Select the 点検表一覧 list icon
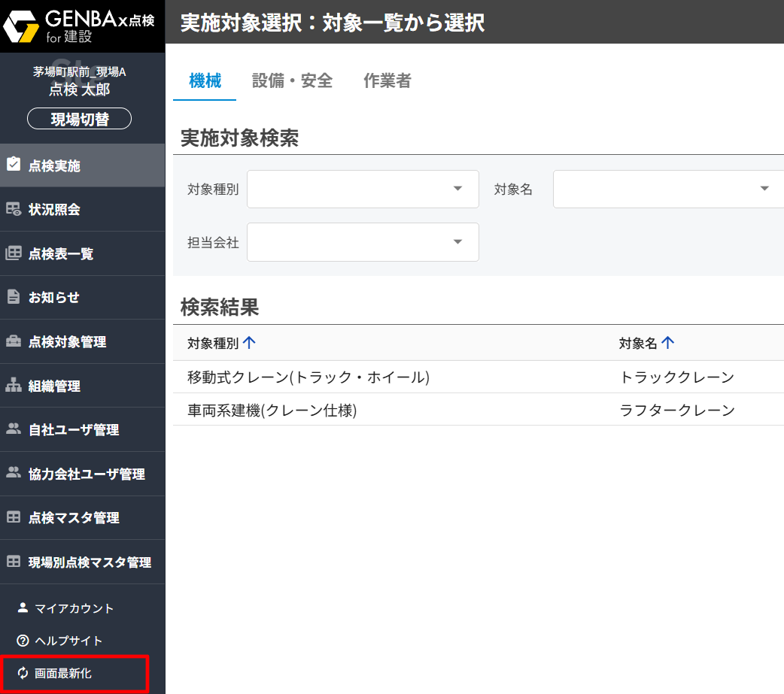 pyautogui.click(x=14, y=253)
